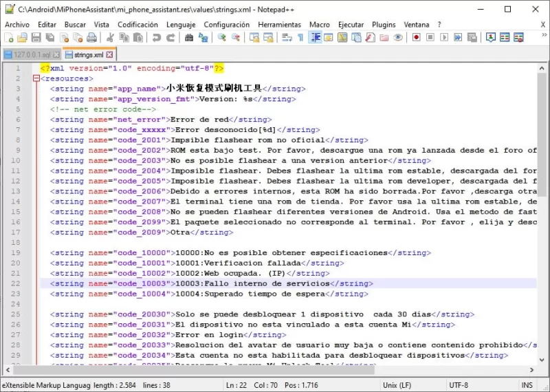The image size is (550, 392).
Task: Click the UTF-8 encoding selector in status bar
Action: [x=459, y=385]
